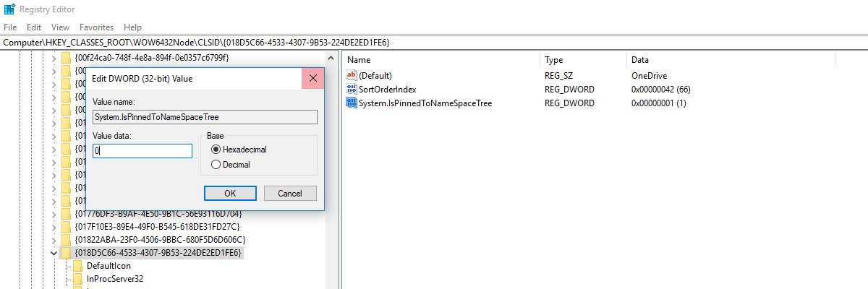Viewport: 868px width, 289px height.
Task: Select the System.IsPinnedToNameSpaceTree name in value list
Action: [425, 103]
